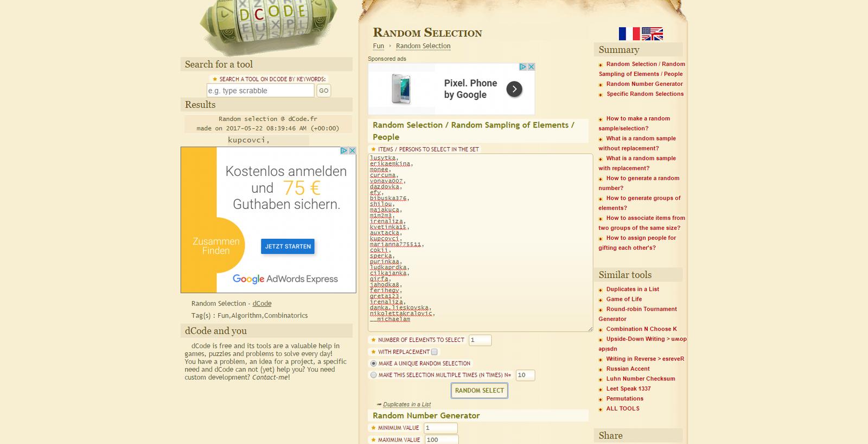Viewport: 868px width, 444px height.
Task: Switch language with the French flag
Action: click(x=629, y=34)
